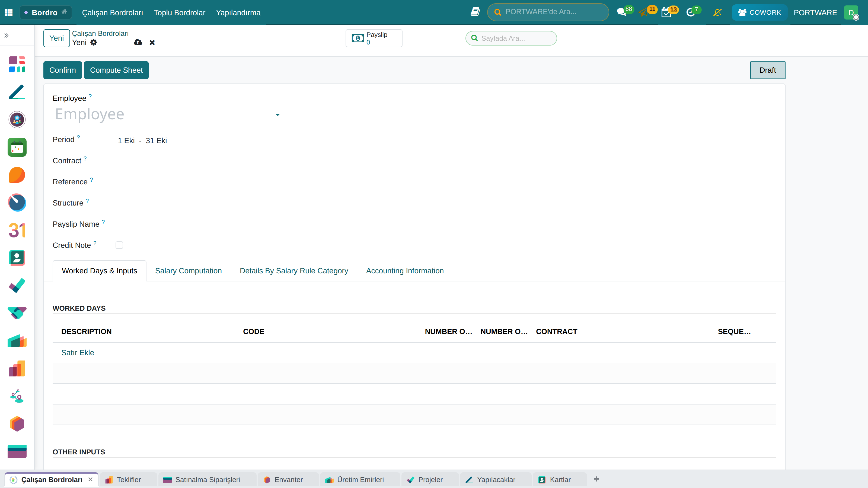
Task: Open Toplu Bordrolar menu
Action: pos(180,12)
